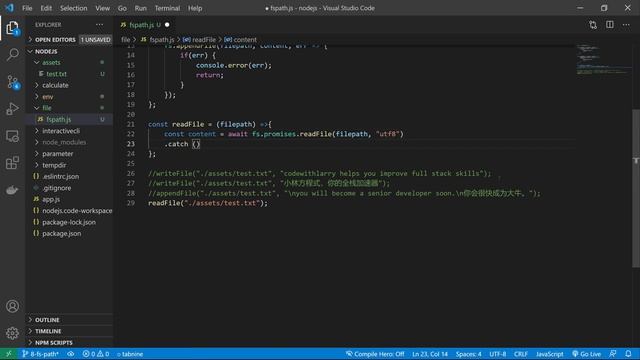Expand the NPM Scripts section
The image size is (640, 360).
53,342
